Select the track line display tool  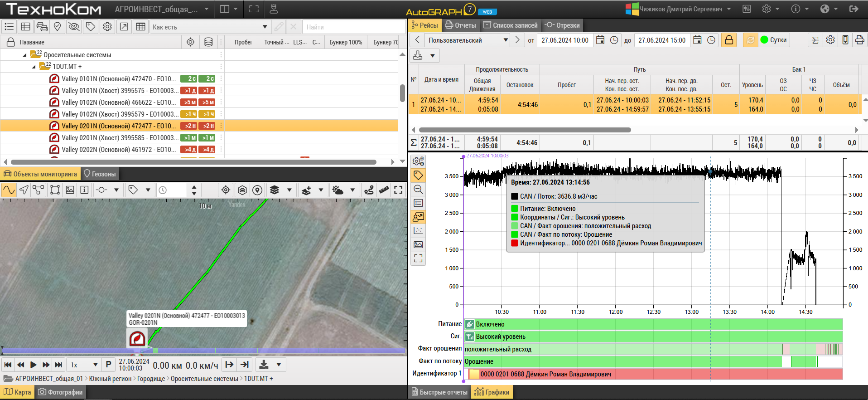point(9,190)
